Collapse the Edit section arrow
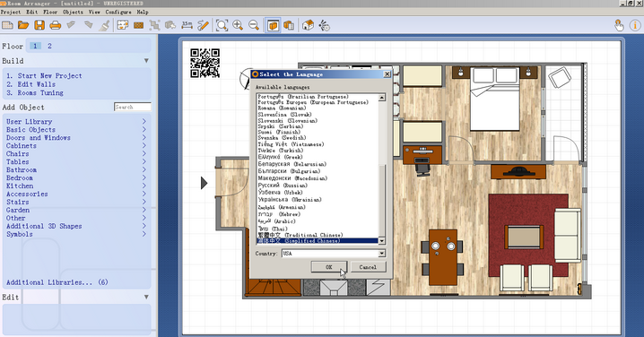644x337 pixels. pos(146,297)
